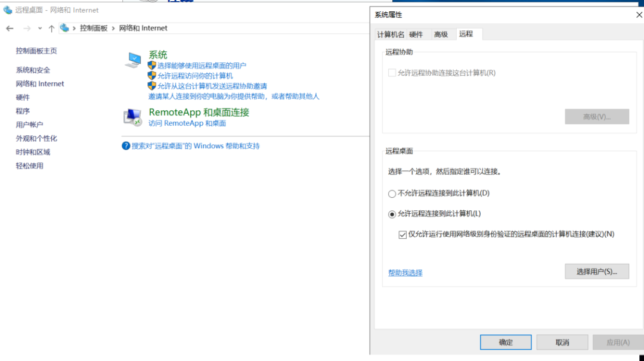Viewport: 644px width, 361px height.
Task: Click the Up one level arrow
Action: tap(51, 29)
